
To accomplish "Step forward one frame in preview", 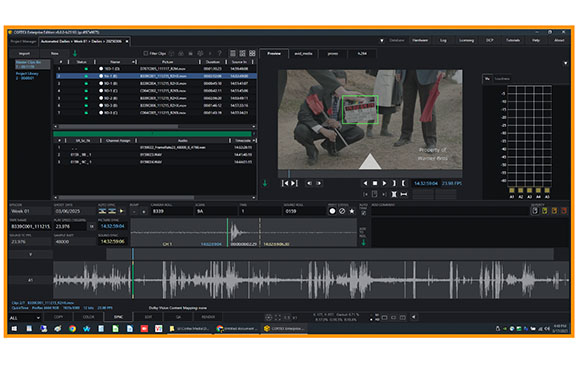I will [x=318, y=183].
